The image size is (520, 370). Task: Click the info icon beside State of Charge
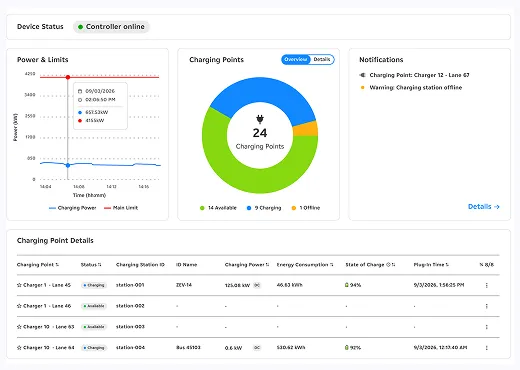[388, 265]
